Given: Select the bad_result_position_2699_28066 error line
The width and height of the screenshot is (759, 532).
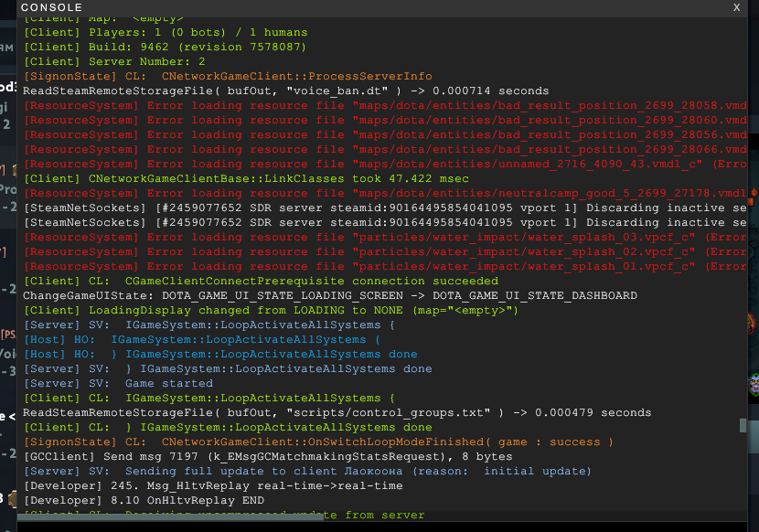Looking at the screenshot, I should tap(385, 150).
